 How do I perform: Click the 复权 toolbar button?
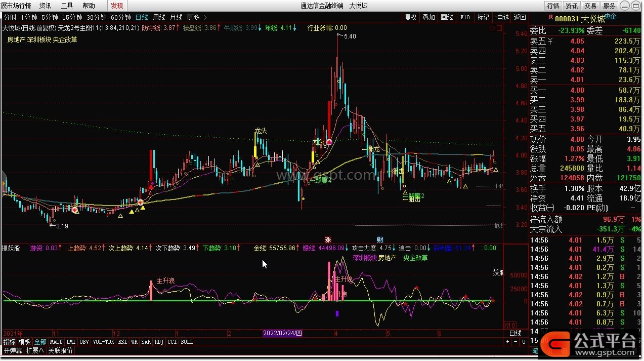pyautogui.click(x=410, y=17)
